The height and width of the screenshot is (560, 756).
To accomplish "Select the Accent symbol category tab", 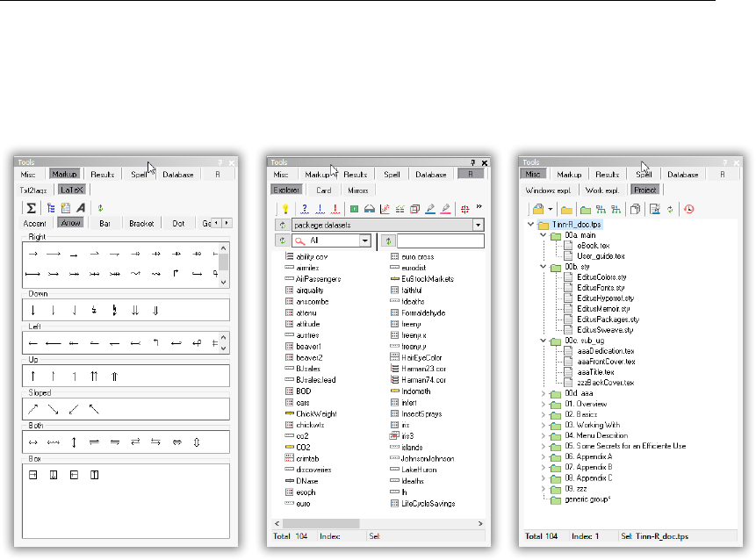I will click(35, 224).
